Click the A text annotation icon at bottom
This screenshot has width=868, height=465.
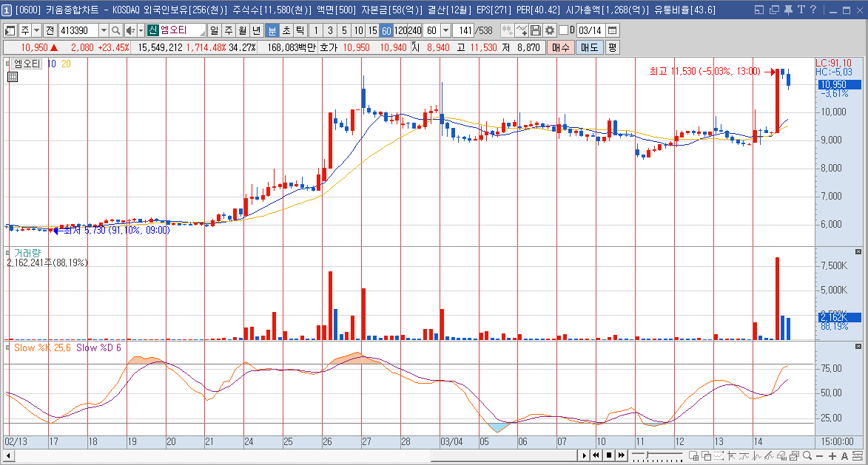tap(844, 455)
